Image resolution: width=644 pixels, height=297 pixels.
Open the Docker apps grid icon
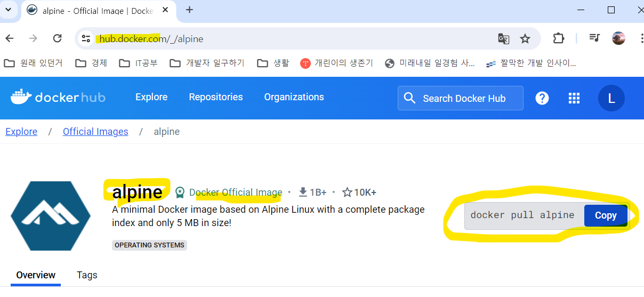click(x=574, y=98)
